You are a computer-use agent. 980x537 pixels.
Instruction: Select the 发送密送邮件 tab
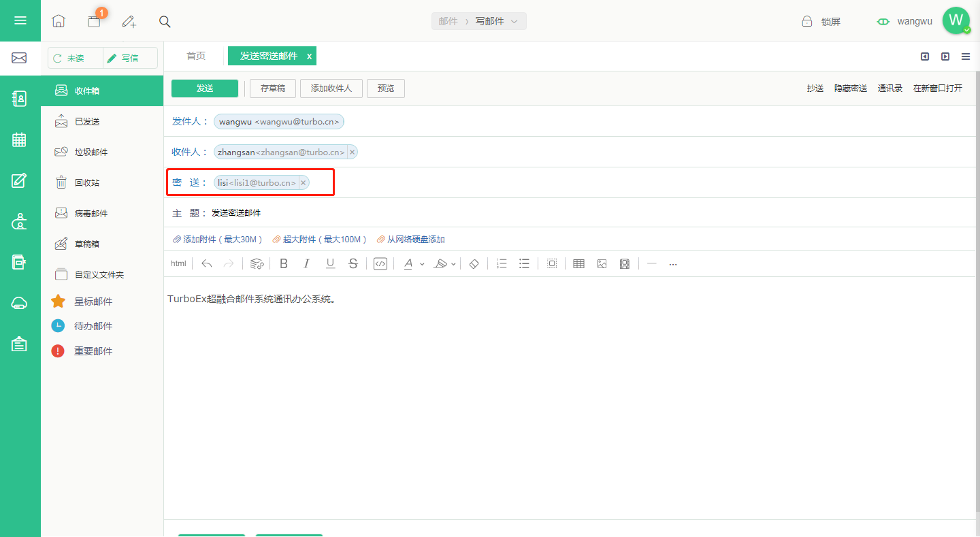click(268, 56)
